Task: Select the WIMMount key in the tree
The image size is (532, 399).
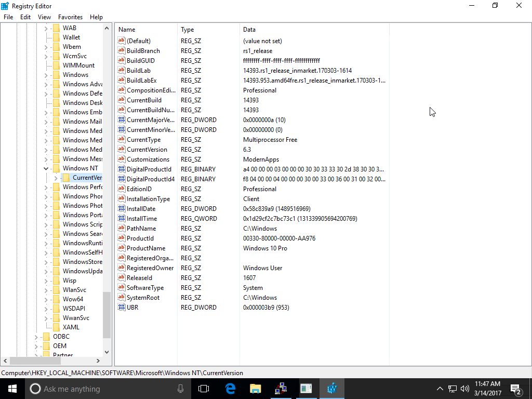Action: [78, 65]
